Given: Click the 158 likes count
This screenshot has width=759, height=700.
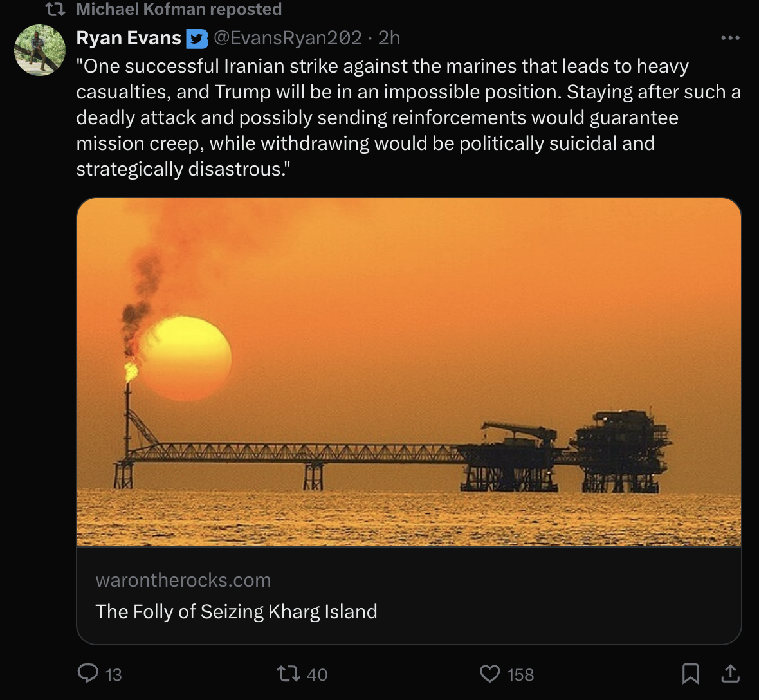Looking at the screenshot, I should [520, 674].
